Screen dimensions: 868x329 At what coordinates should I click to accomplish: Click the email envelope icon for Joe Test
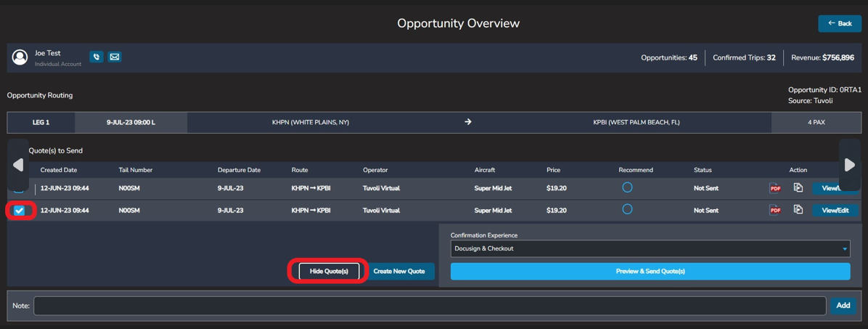pos(115,57)
